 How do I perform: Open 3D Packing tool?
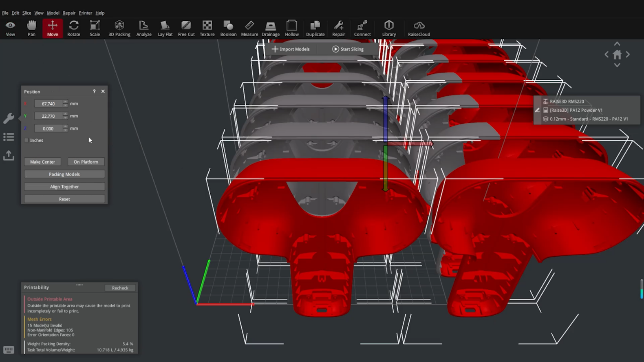tap(119, 29)
